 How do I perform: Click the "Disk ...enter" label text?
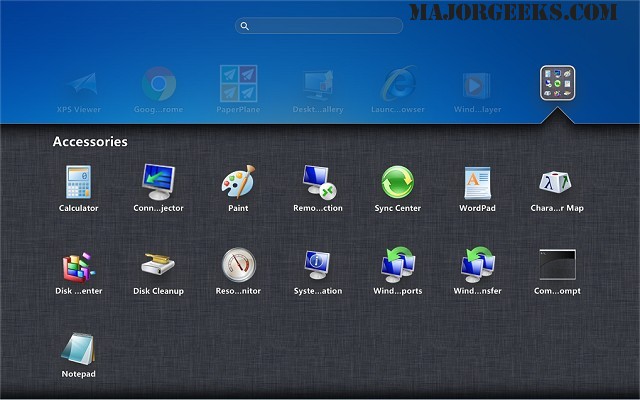pyautogui.click(x=79, y=291)
